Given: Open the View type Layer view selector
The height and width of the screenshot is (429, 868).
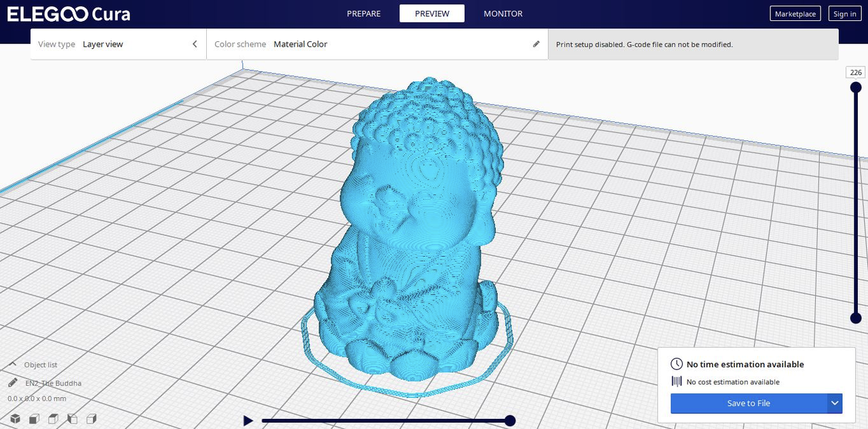Looking at the screenshot, I should (119, 44).
